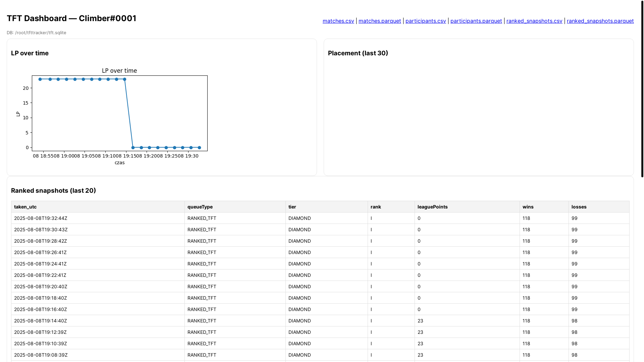The height and width of the screenshot is (362, 644).
Task: Click DIAMOND tier in the 19:26:41Z row
Action: click(327, 252)
